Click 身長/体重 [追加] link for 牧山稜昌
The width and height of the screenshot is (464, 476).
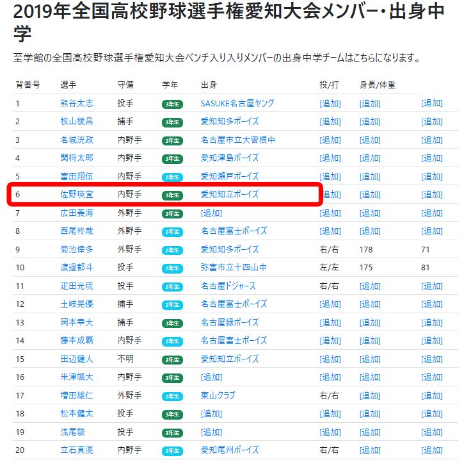coord(370,122)
